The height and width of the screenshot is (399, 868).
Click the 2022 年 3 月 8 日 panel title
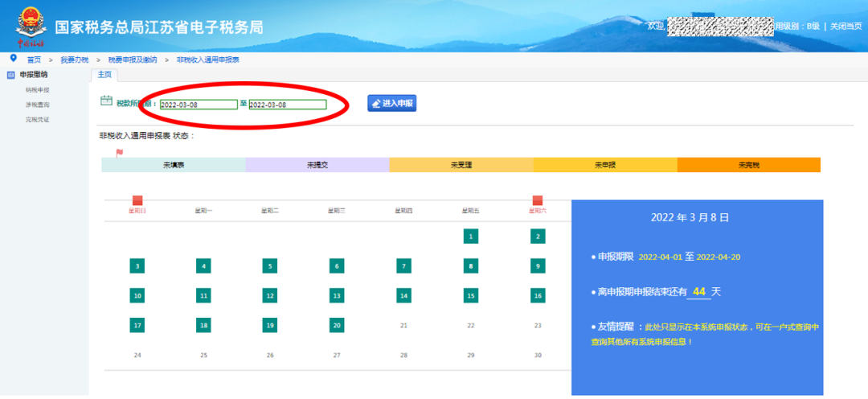(690, 218)
